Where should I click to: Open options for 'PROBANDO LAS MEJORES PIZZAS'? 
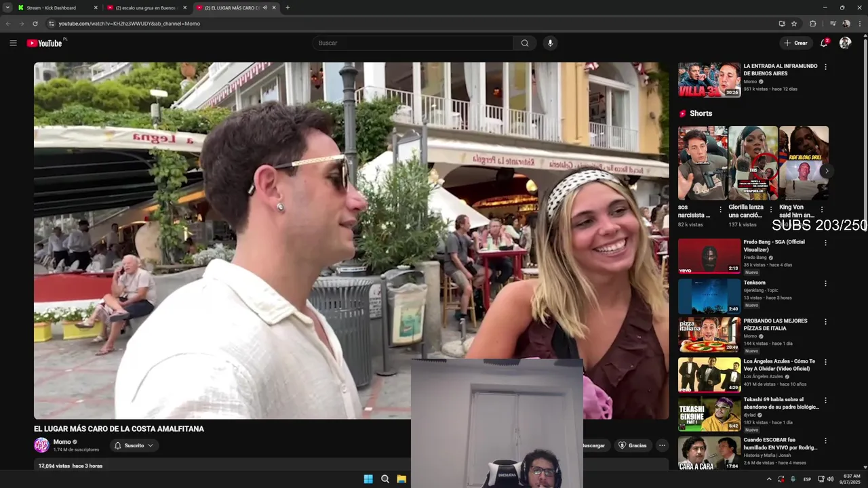[x=825, y=322]
